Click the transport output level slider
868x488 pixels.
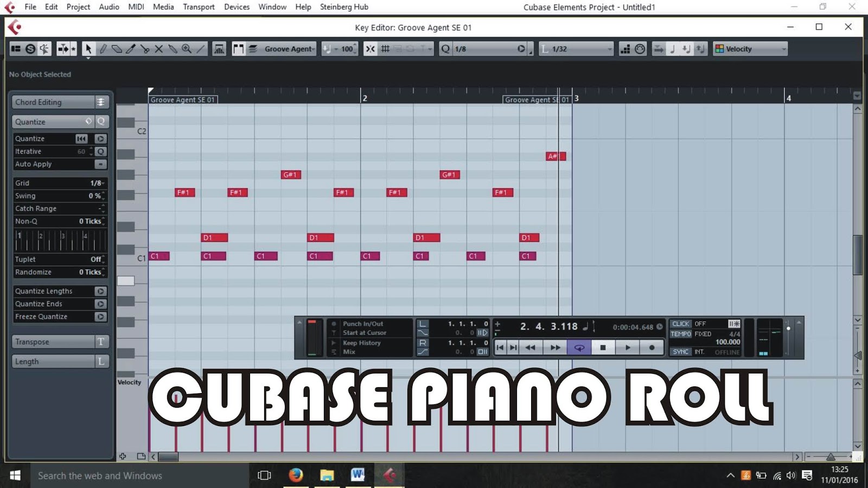click(x=788, y=328)
